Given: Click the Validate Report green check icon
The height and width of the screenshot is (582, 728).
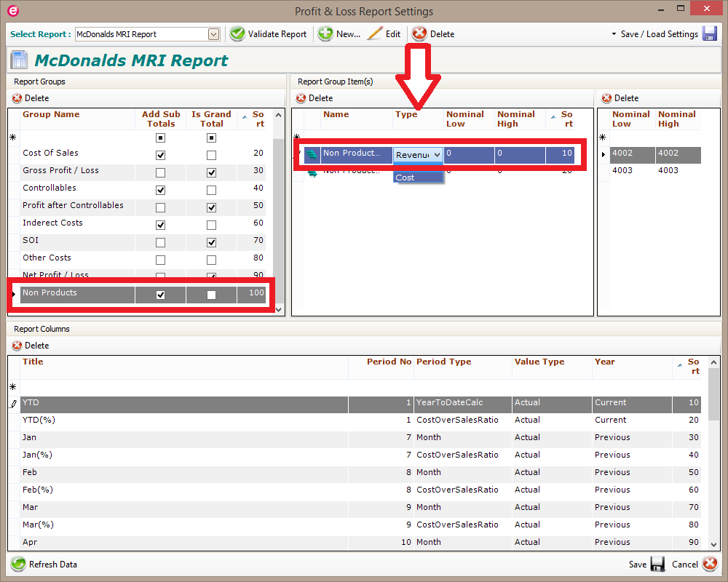Looking at the screenshot, I should coord(237,34).
